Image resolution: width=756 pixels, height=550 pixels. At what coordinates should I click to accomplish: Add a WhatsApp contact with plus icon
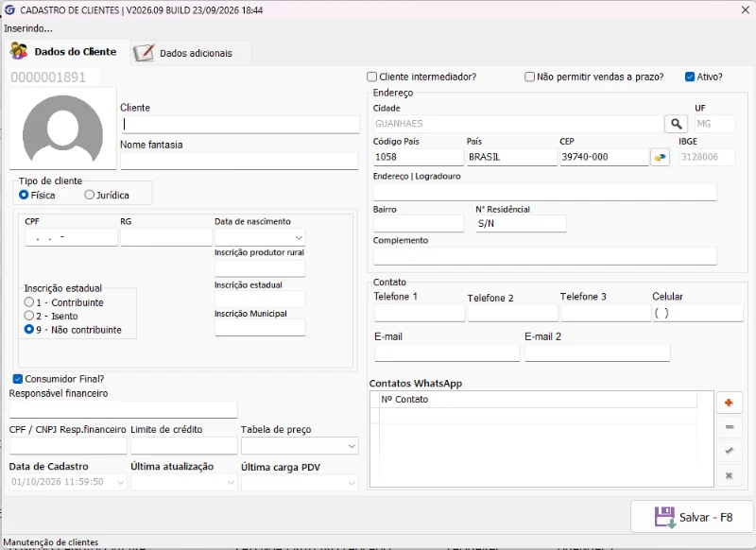pyautogui.click(x=729, y=403)
